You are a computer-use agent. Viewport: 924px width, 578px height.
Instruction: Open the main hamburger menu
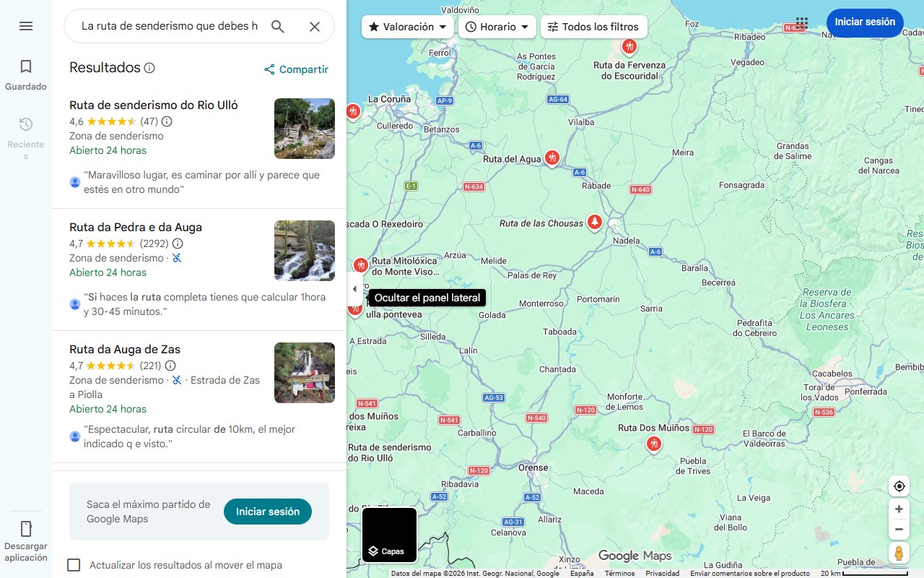(x=26, y=25)
